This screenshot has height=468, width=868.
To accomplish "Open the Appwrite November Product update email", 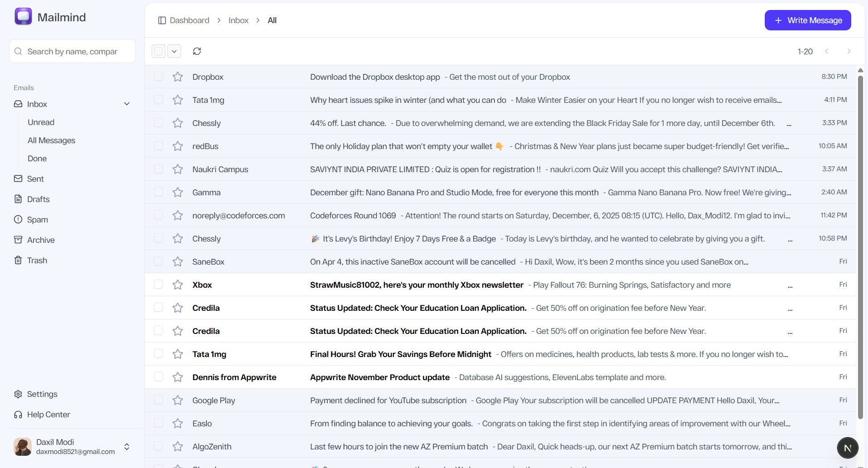I will [x=500, y=377].
